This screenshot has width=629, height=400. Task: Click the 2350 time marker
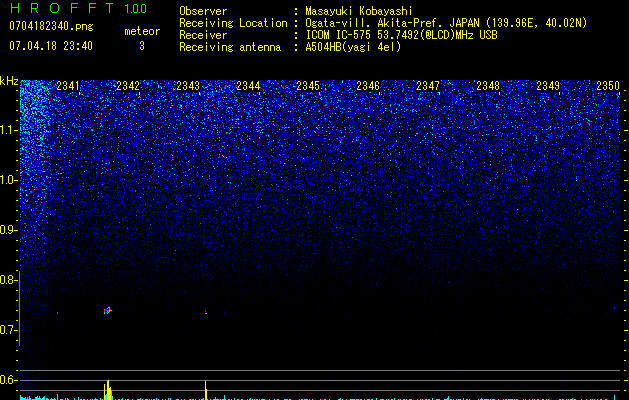click(x=608, y=86)
